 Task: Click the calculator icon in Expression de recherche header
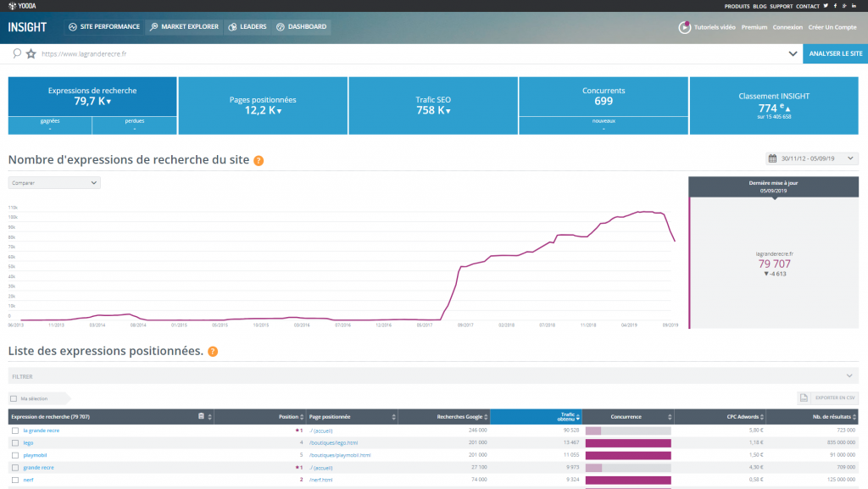point(201,416)
